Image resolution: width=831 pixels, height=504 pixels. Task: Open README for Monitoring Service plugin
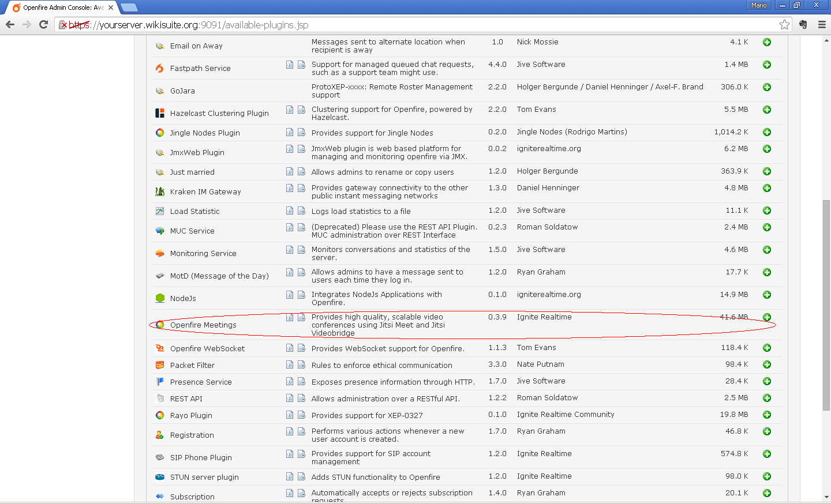tap(290, 250)
